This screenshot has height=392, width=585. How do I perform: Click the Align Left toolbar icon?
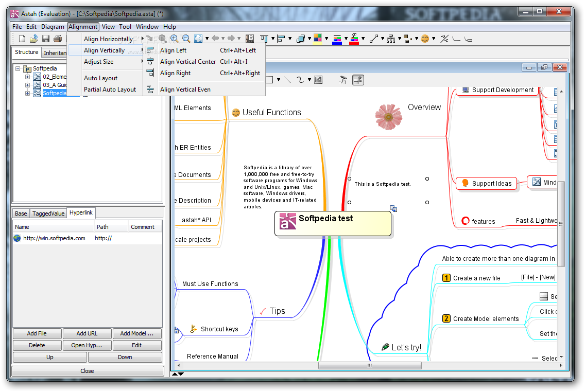281,39
